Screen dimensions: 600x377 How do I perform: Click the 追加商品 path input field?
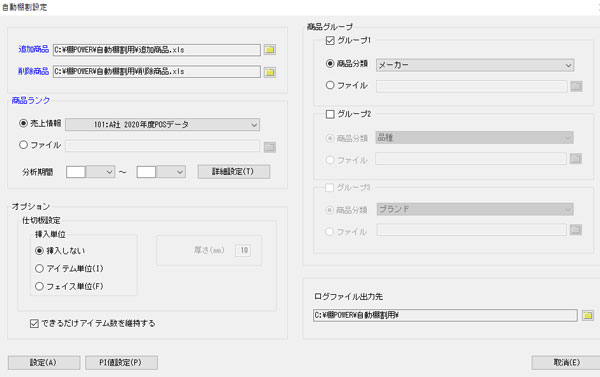(157, 50)
